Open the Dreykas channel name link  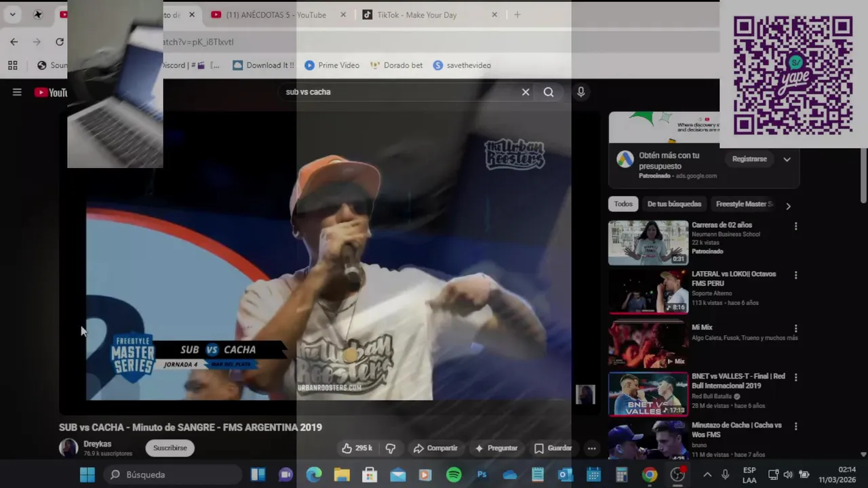pos(97,444)
